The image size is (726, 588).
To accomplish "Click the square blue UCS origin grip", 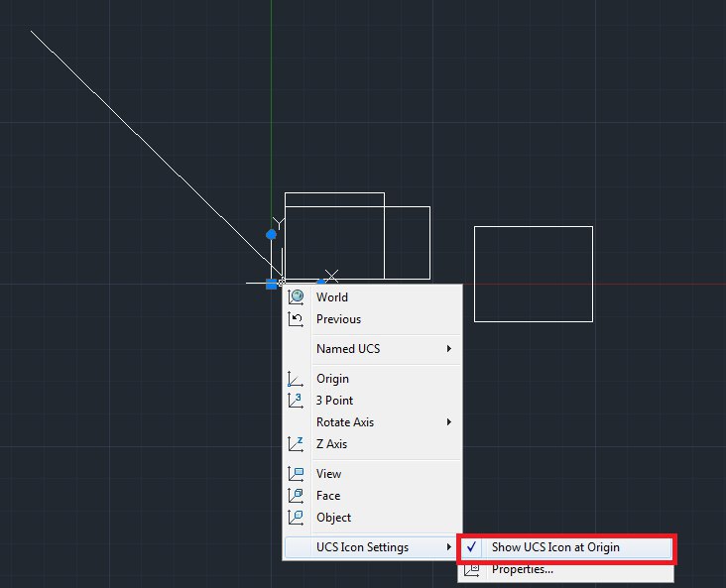I will click(272, 284).
